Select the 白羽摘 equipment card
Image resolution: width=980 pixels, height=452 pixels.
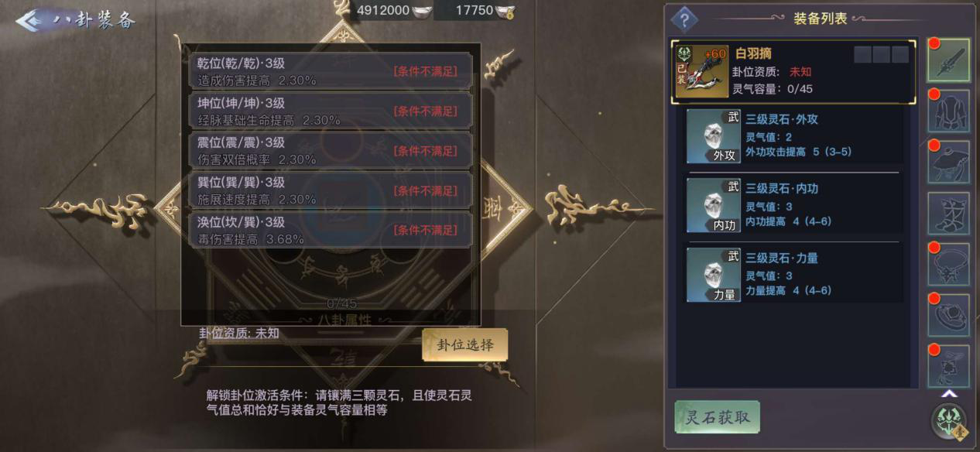tap(793, 71)
